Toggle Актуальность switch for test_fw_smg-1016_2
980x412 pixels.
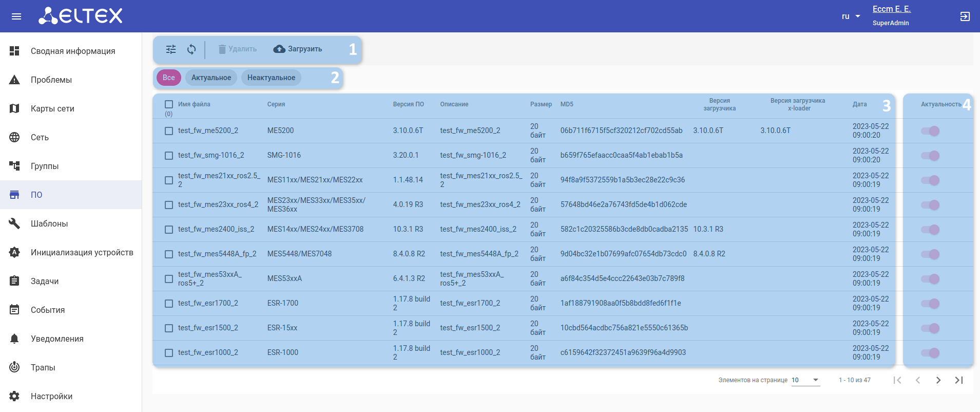click(x=930, y=156)
